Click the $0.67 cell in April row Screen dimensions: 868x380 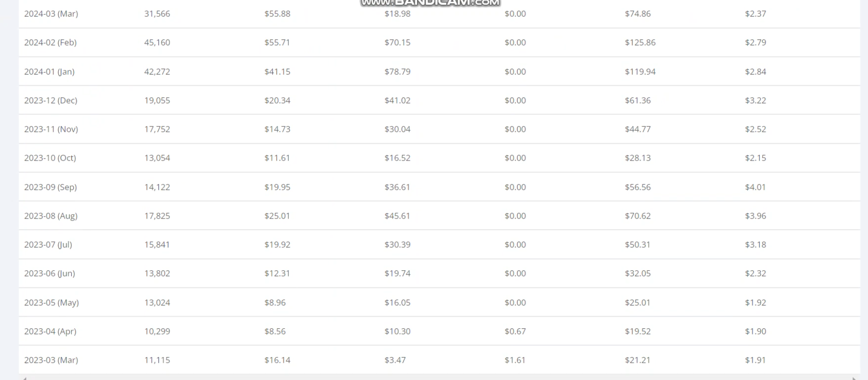(x=515, y=332)
